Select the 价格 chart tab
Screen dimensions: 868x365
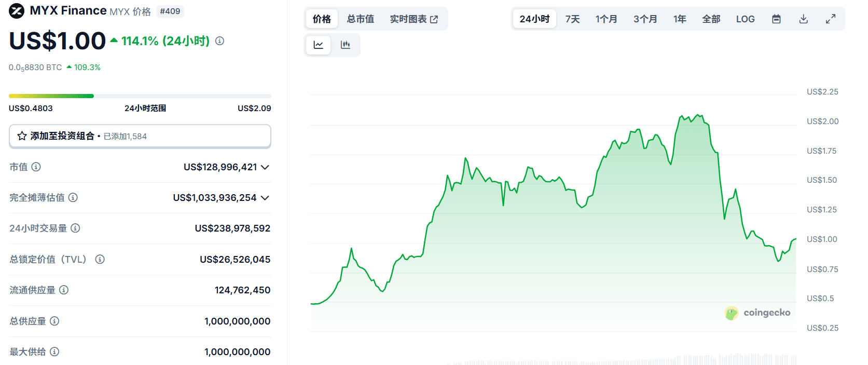[x=322, y=19]
